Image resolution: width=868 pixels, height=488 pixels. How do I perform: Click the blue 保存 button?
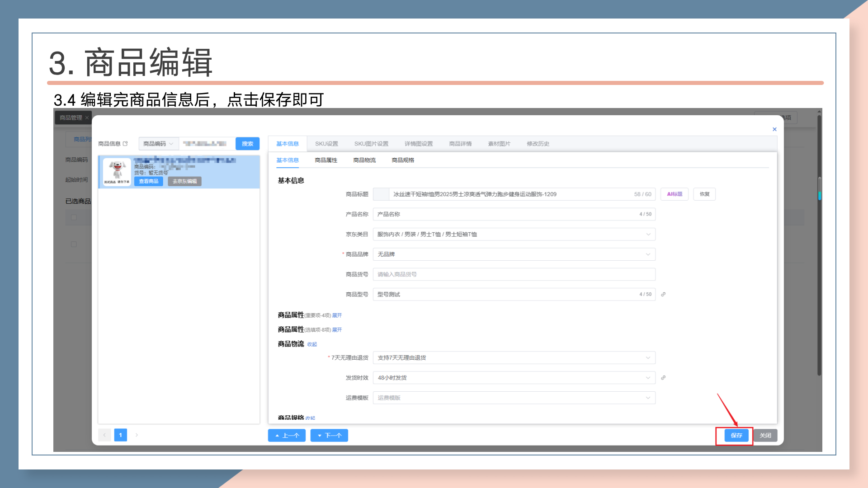(x=736, y=435)
